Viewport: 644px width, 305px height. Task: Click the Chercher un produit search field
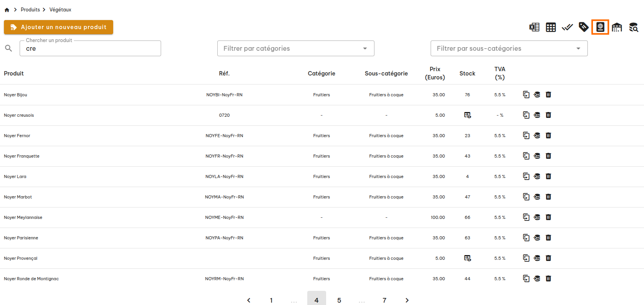coord(90,49)
